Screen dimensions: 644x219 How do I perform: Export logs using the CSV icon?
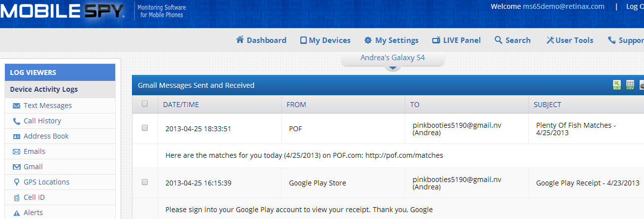point(630,85)
